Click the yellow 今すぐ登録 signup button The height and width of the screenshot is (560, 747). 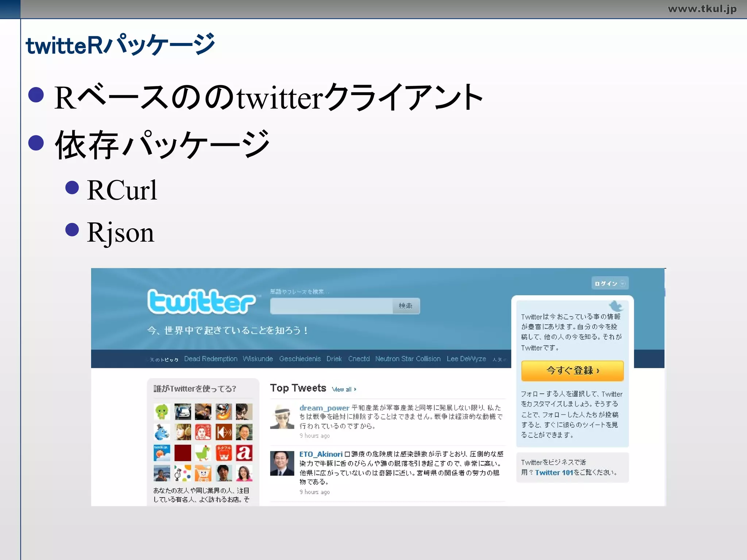pos(572,371)
